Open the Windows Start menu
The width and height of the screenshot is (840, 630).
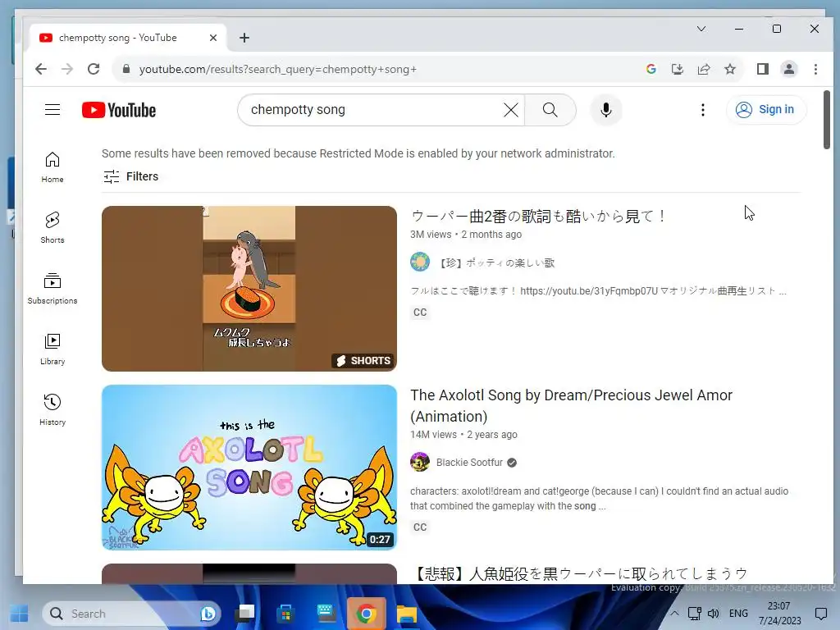pos(20,614)
